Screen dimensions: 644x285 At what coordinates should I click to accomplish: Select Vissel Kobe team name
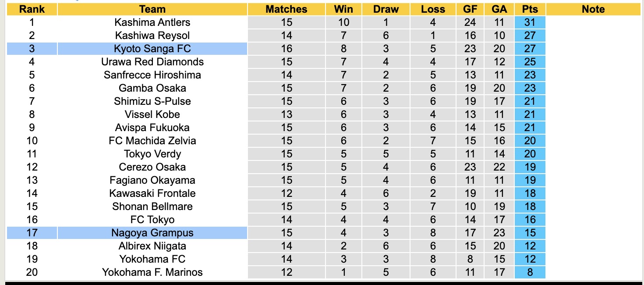point(152,114)
